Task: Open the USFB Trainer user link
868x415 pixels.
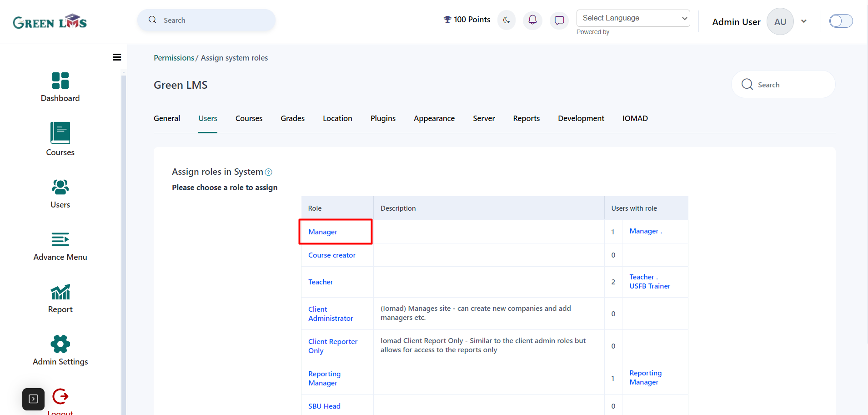Action: (650, 286)
